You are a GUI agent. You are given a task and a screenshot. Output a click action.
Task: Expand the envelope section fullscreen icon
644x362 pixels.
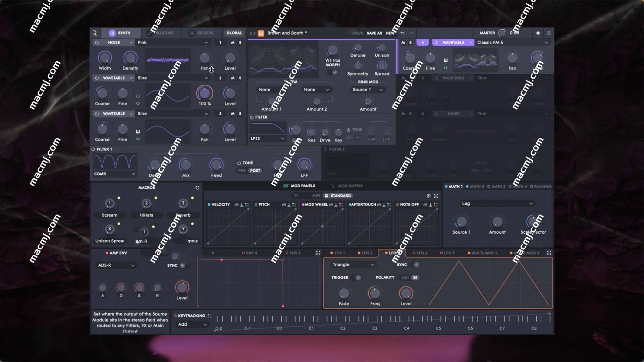coord(318,253)
